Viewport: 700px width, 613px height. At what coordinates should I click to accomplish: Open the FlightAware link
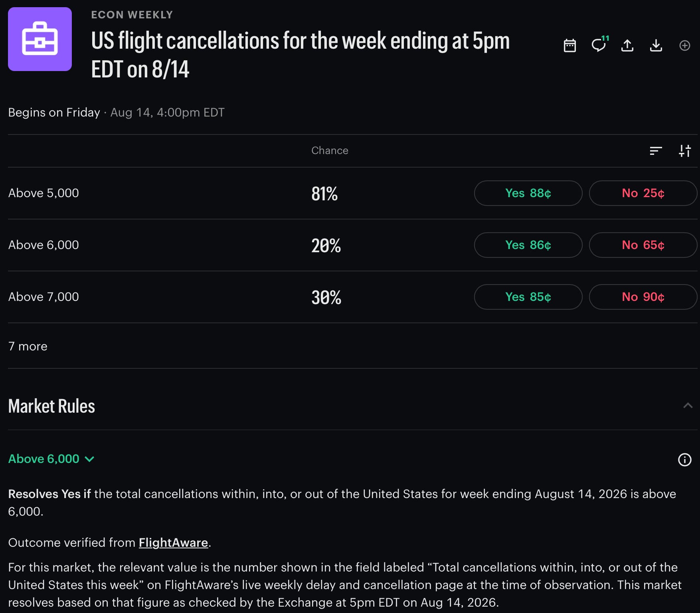coord(173,543)
